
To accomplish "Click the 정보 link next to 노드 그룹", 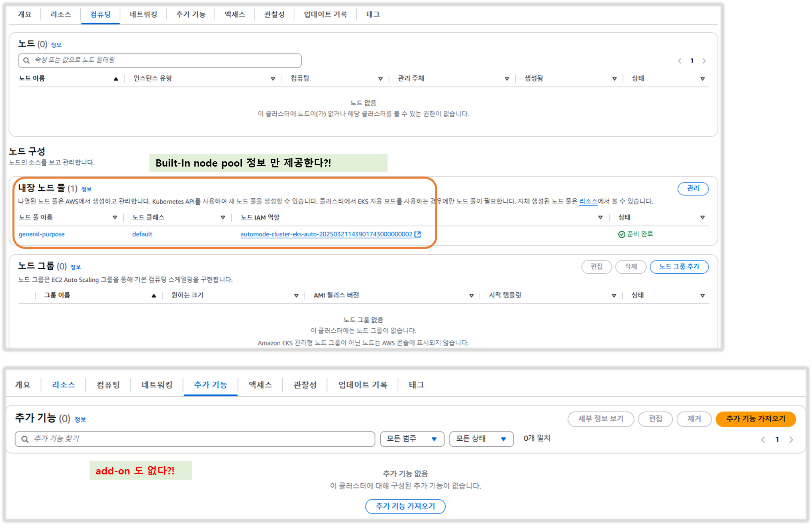I will click(x=75, y=267).
